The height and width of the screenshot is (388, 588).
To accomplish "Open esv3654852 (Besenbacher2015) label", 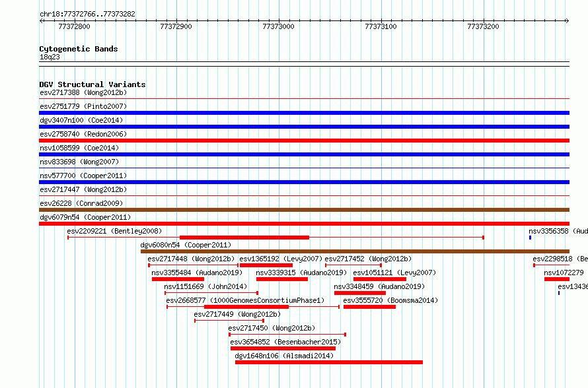I will (x=285, y=342).
